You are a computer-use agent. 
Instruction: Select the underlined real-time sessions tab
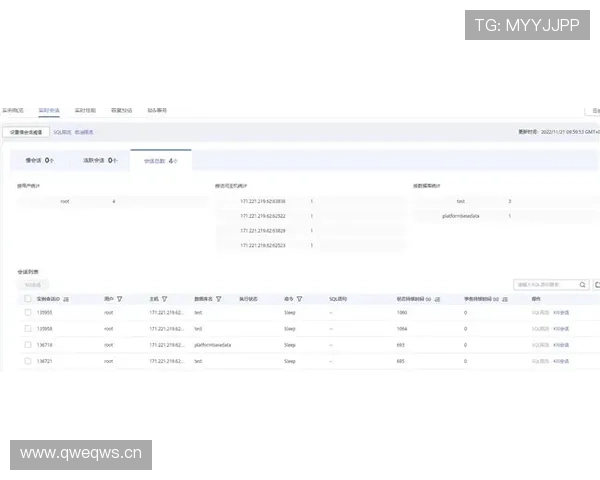coord(49,110)
